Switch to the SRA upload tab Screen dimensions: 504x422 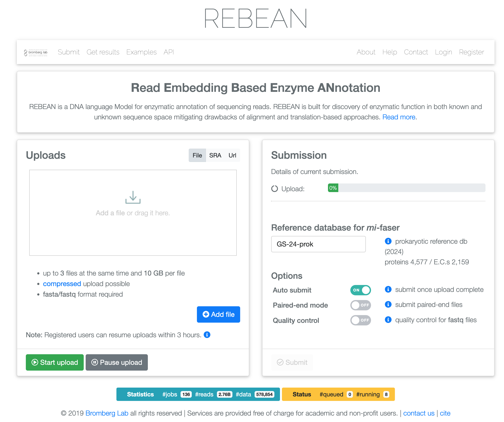click(215, 155)
